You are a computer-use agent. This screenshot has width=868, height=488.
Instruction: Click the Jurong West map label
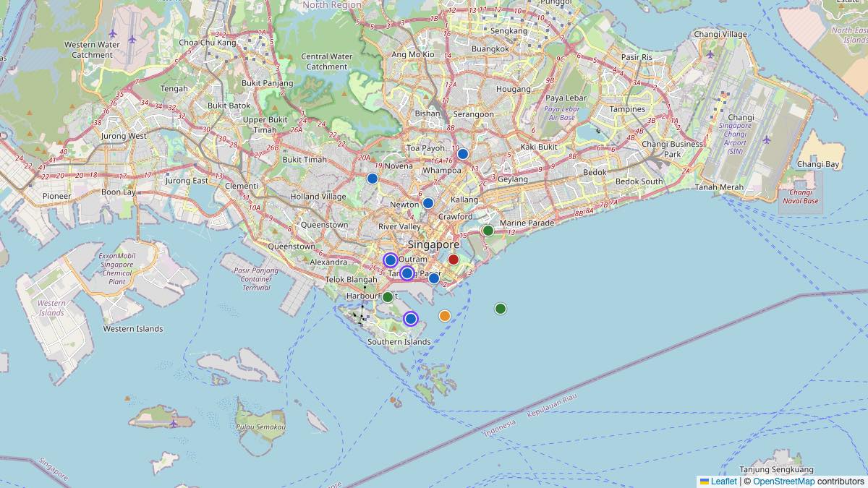(124, 136)
